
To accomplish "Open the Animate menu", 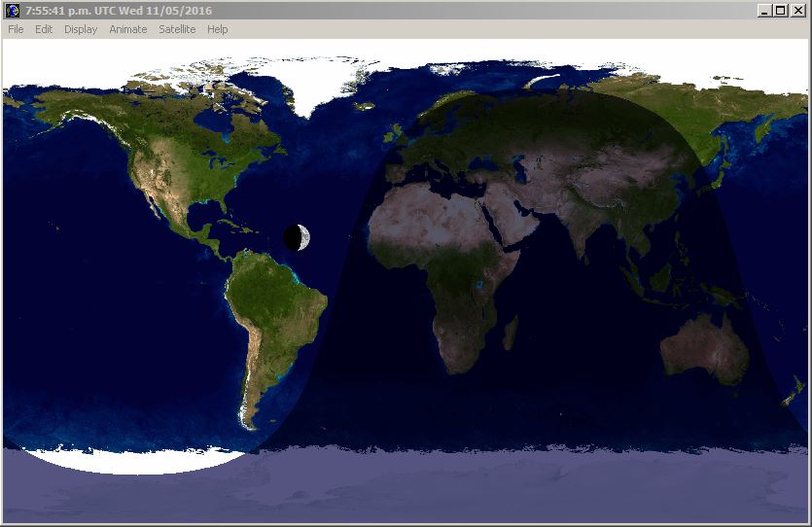I will 128,29.
